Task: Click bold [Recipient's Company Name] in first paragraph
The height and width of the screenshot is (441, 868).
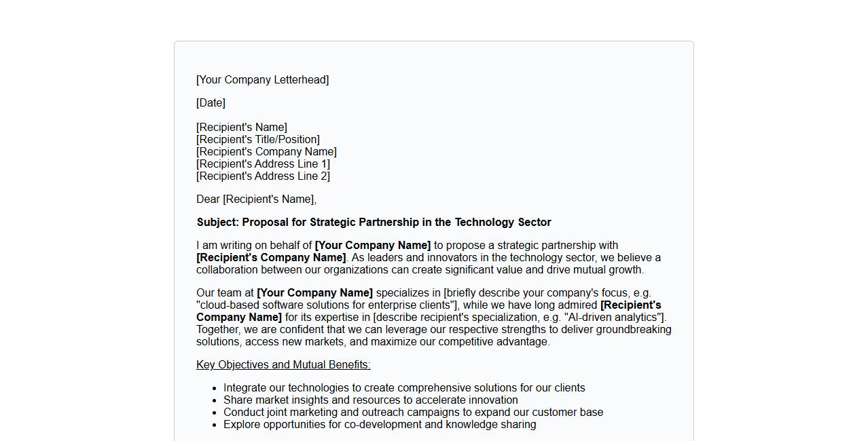Action: coord(271,258)
